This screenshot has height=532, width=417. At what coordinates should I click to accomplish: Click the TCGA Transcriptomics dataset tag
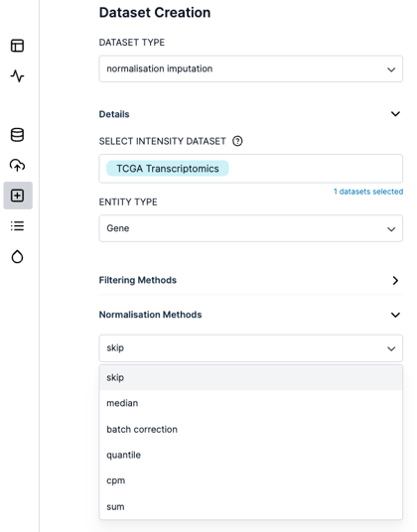point(168,169)
